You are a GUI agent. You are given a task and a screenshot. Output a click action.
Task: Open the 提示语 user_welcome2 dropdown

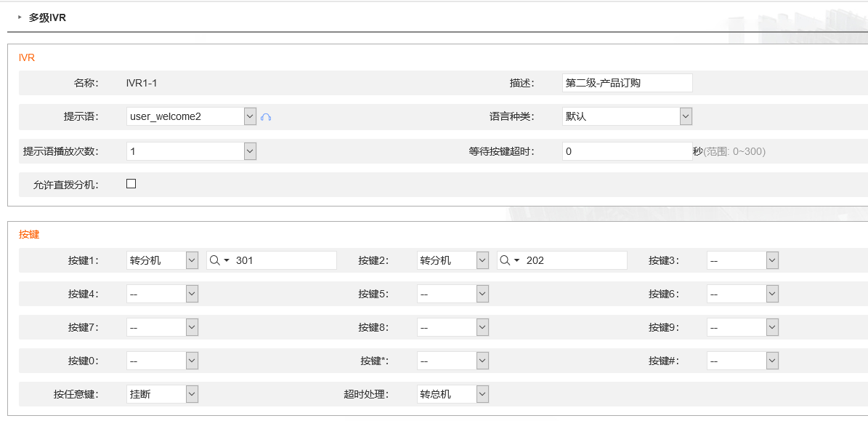click(x=192, y=116)
